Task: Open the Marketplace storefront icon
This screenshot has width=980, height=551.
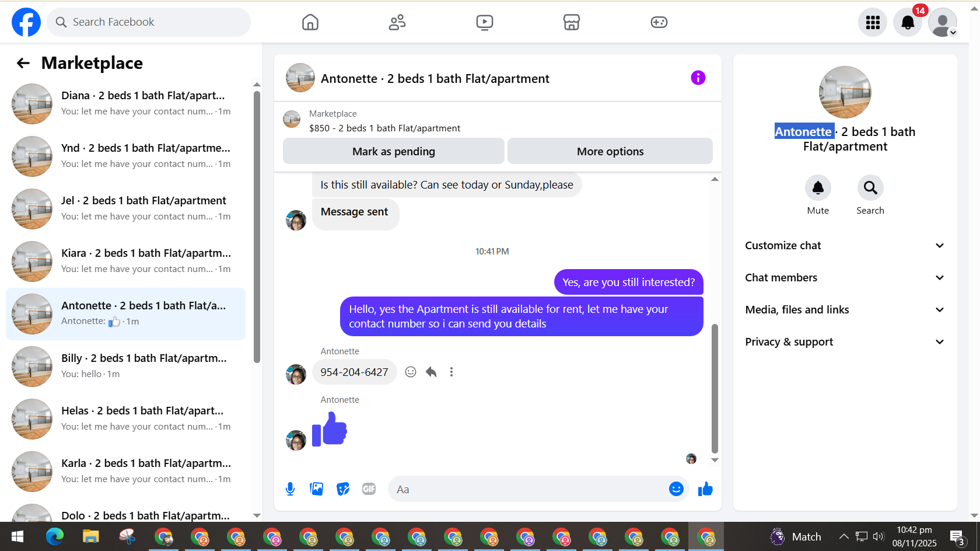Action: click(572, 22)
